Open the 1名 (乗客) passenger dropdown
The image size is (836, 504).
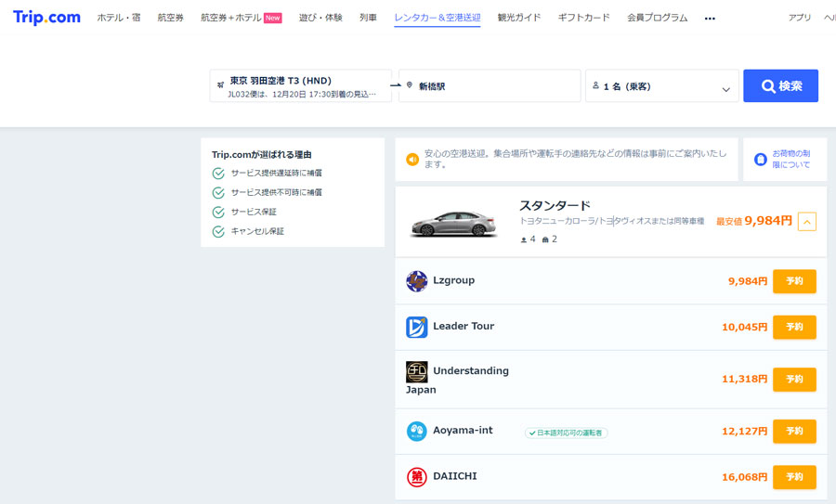[661, 85]
